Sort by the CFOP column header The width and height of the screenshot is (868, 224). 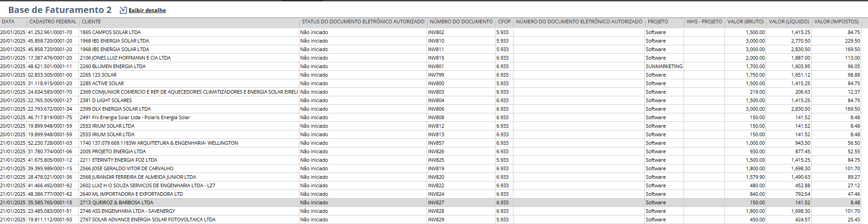pyautogui.click(x=504, y=22)
